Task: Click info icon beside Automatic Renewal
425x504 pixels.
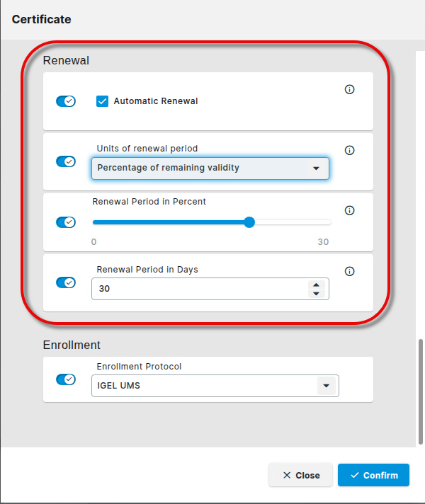Action: pos(349,90)
